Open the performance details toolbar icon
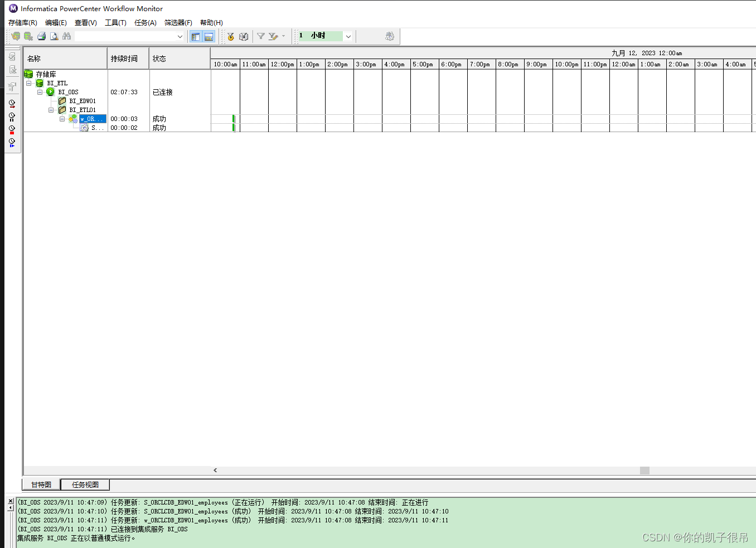This screenshot has height=548, width=756. pos(390,36)
